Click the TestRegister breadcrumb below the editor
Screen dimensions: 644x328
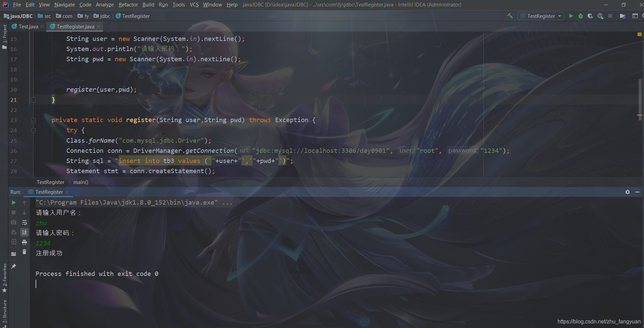click(x=50, y=182)
